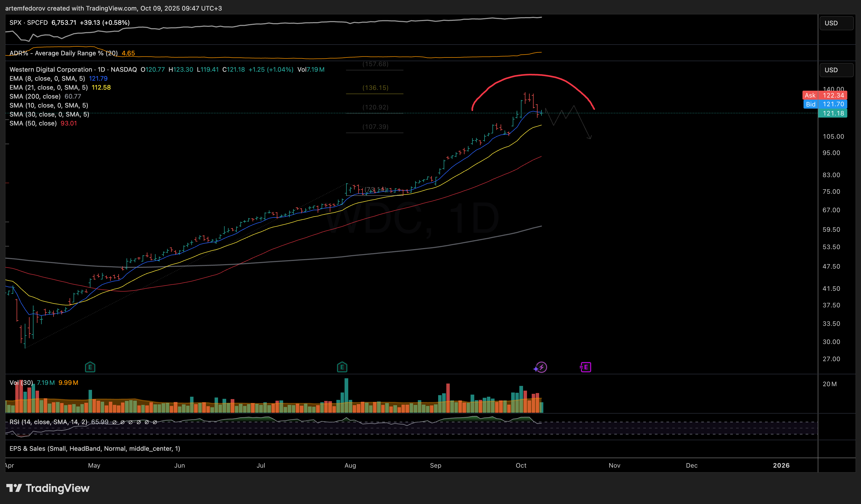Screen dimensions: 861x504
Task: Click the (120.92) price level label
Action: point(375,107)
